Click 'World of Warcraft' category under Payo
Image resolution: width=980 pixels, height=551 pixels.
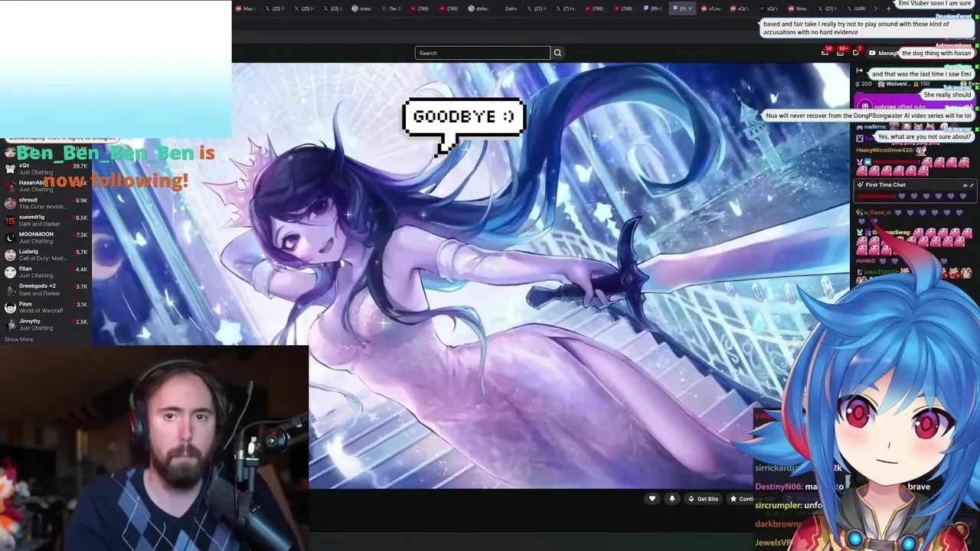40,311
